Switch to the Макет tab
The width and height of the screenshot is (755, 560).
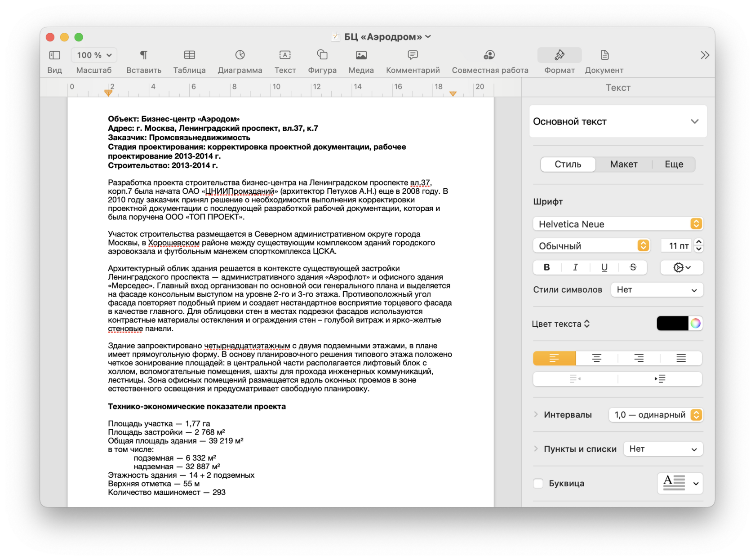(624, 164)
